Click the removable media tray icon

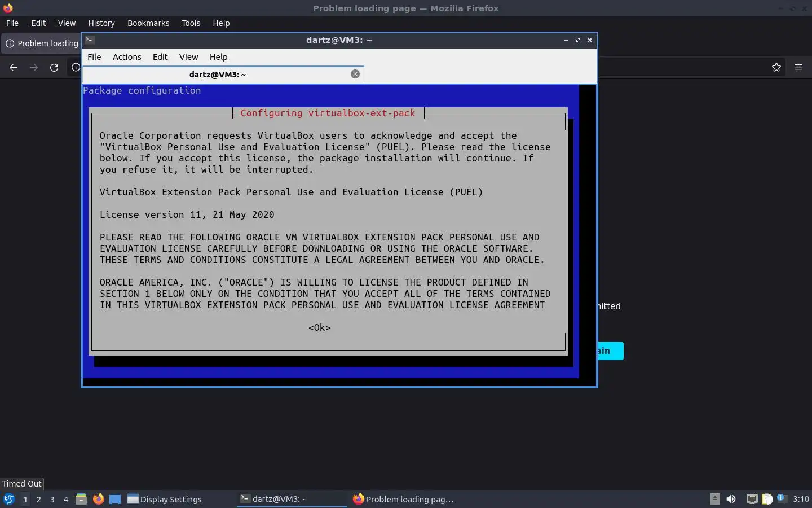(714, 498)
